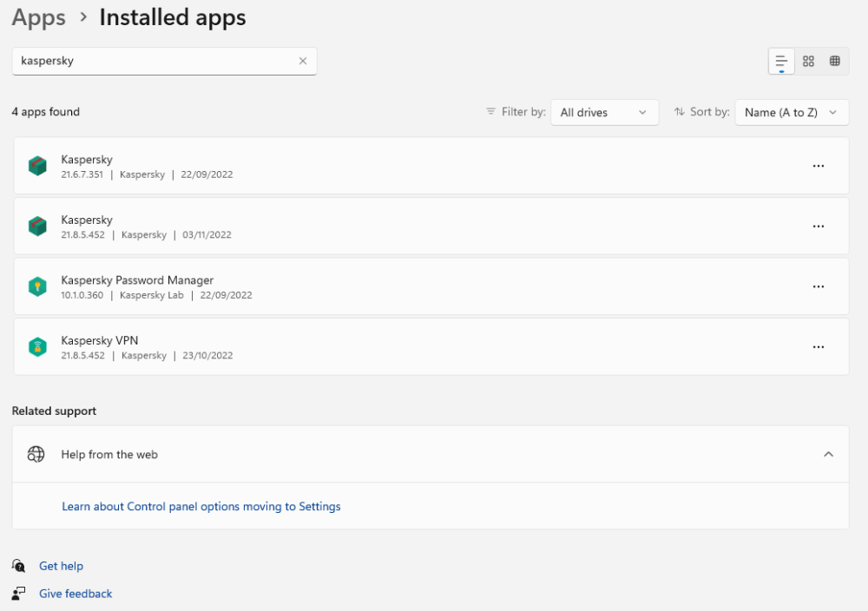Click the globe icon beside Help from the web
The width and height of the screenshot is (868, 611).
[x=36, y=453]
